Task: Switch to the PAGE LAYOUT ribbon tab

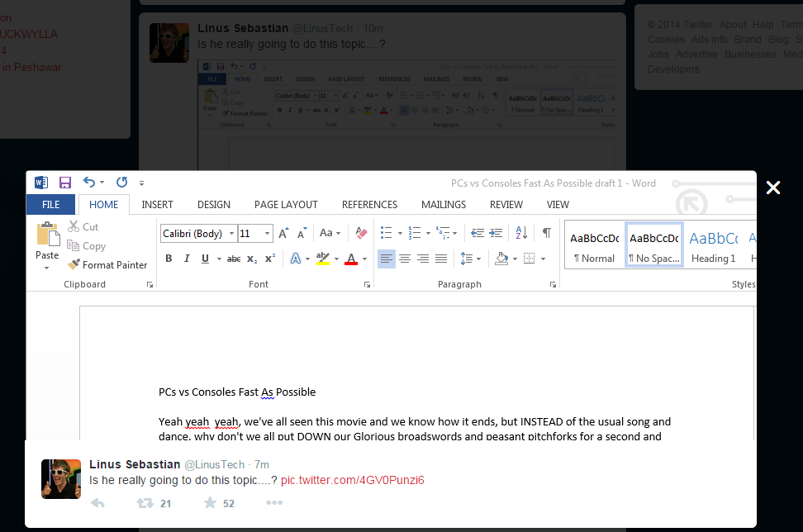Action: (286, 204)
